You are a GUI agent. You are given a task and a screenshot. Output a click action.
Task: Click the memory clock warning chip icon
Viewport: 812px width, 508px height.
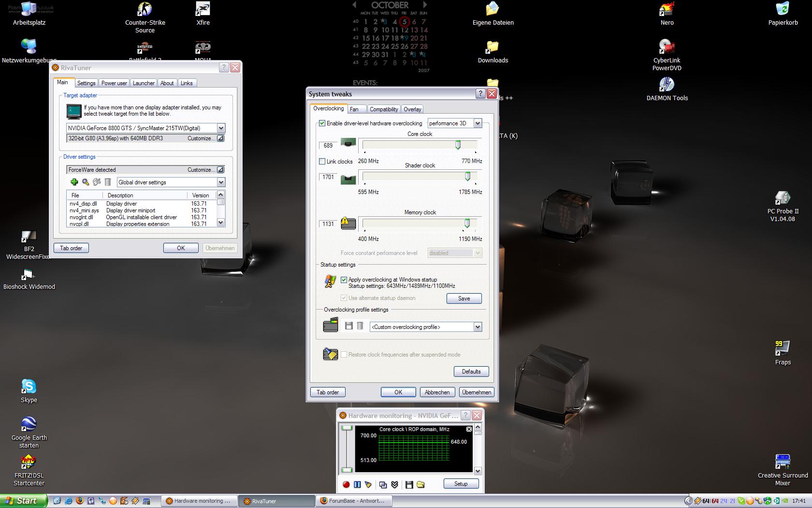pos(348,223)
